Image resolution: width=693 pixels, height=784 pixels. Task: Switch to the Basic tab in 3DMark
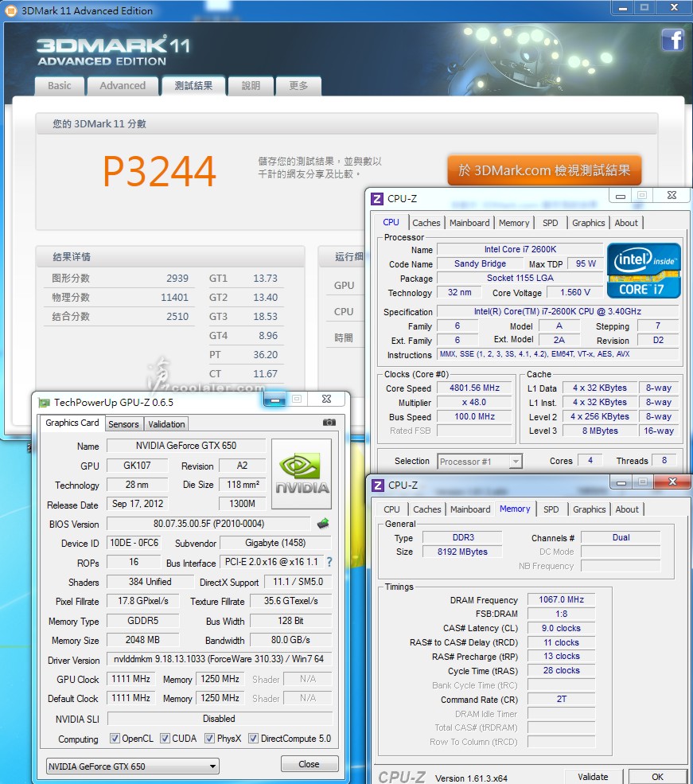[60, 85]
